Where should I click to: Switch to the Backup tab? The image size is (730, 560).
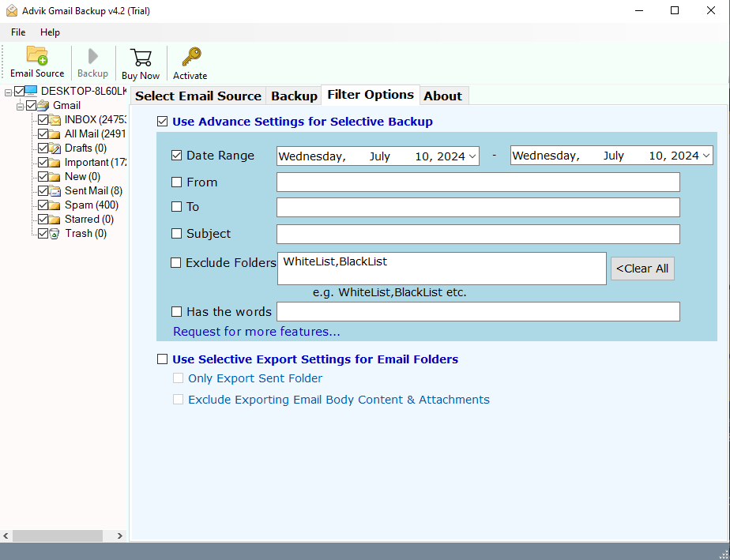click(x=294, y=96)
